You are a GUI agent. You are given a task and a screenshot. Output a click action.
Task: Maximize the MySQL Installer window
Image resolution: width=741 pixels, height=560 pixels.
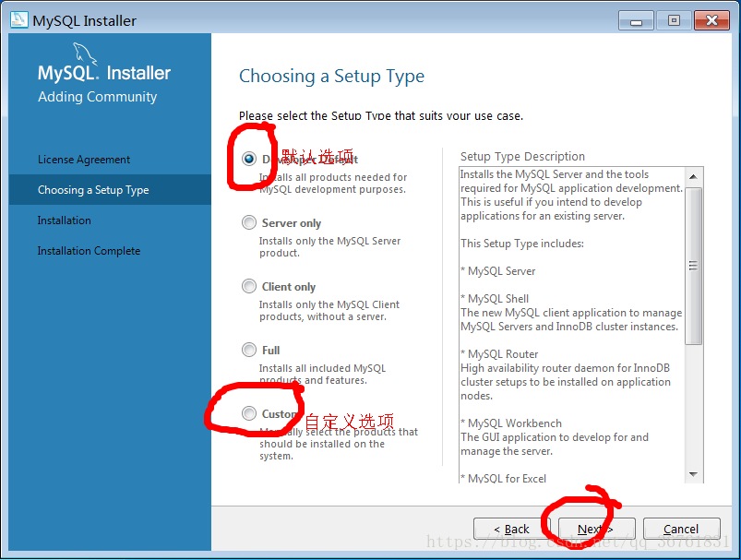coord(674,20)
